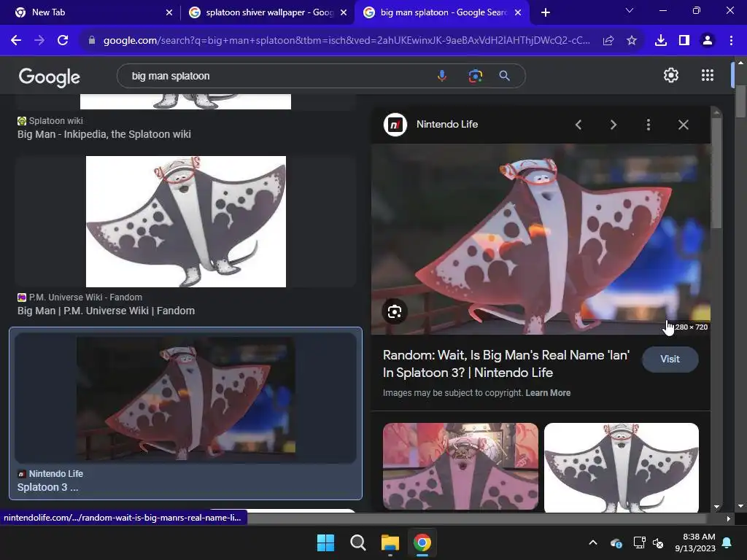Go forward with the browser forward arrow

coord(39,41)
